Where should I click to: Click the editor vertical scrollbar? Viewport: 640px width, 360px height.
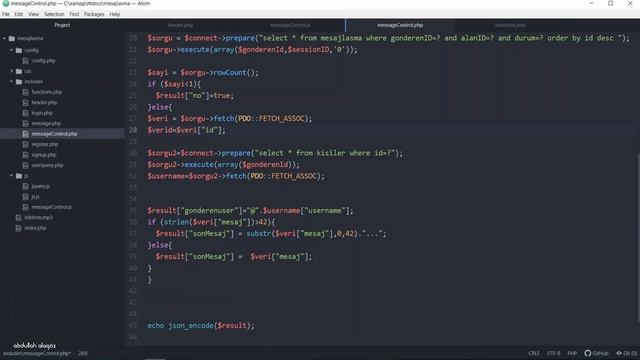coord(638,237)
